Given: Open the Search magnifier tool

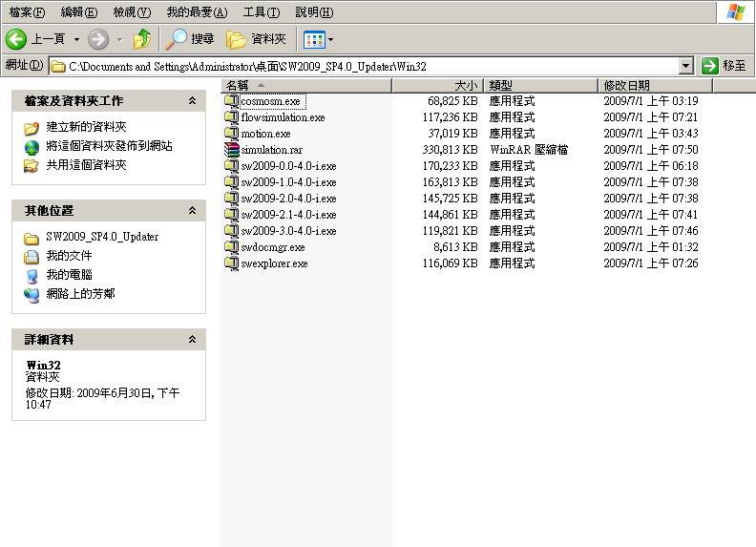Looking at the screenshot, I should 190,39.
